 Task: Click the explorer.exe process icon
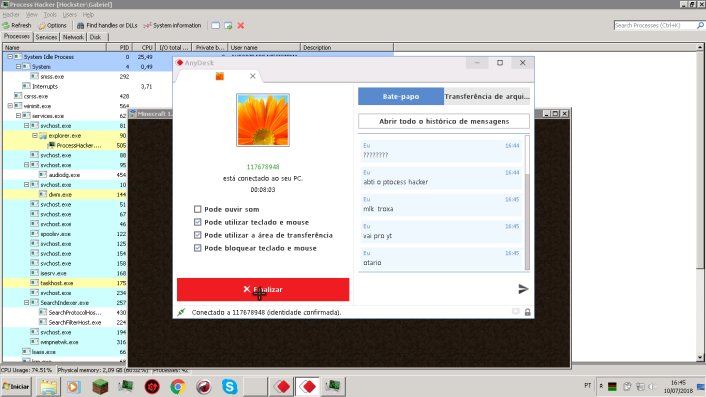43,135
